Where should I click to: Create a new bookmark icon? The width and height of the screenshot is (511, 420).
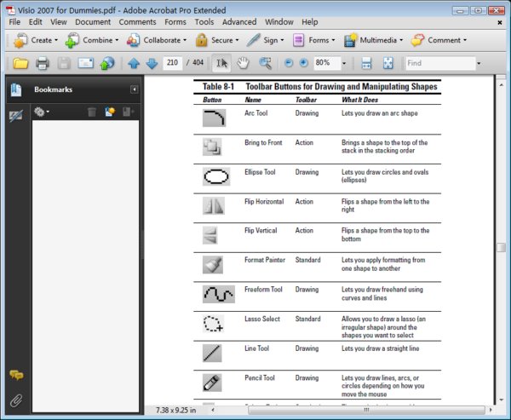pos(110,112)
